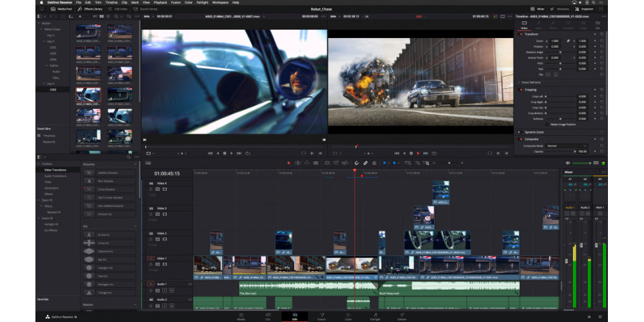
Task: Collapse the Master bin tree
Action: click(39, 23)
